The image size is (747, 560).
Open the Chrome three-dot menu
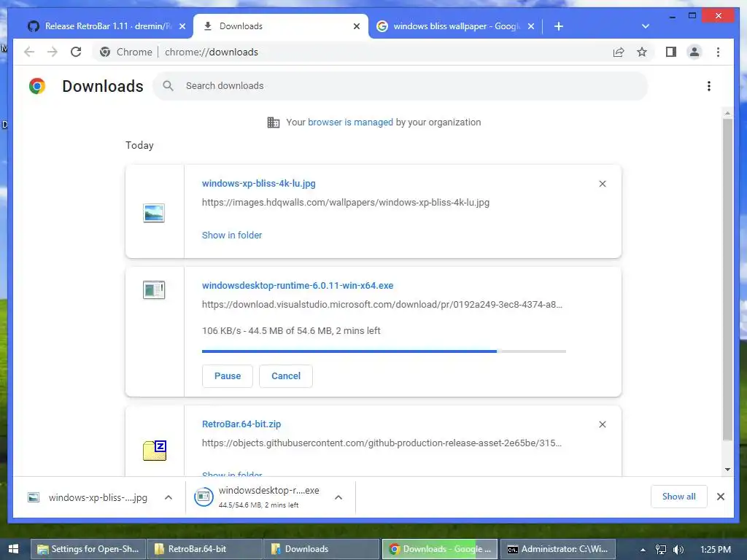[x=718, y=52]
